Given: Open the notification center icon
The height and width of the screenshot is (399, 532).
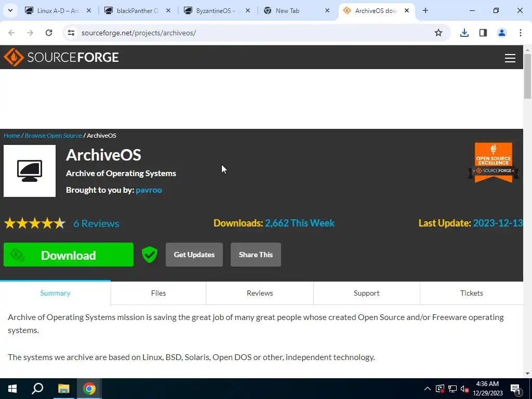Looking at the screenshot, I should coord(515,389).
